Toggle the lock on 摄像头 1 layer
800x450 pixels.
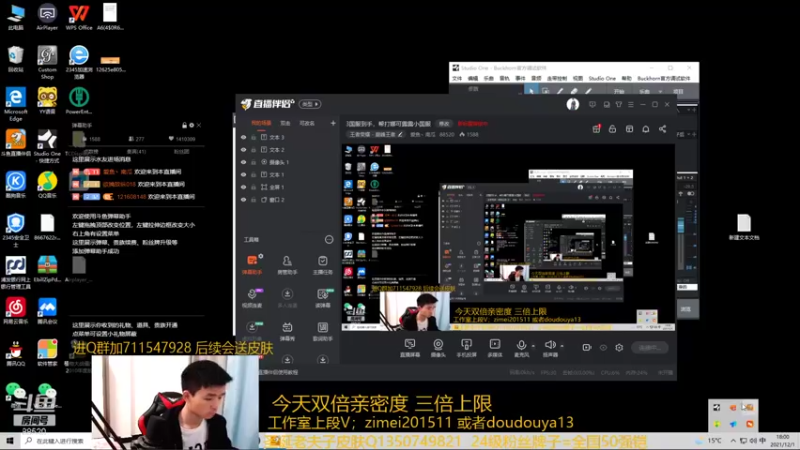(254, 162)
